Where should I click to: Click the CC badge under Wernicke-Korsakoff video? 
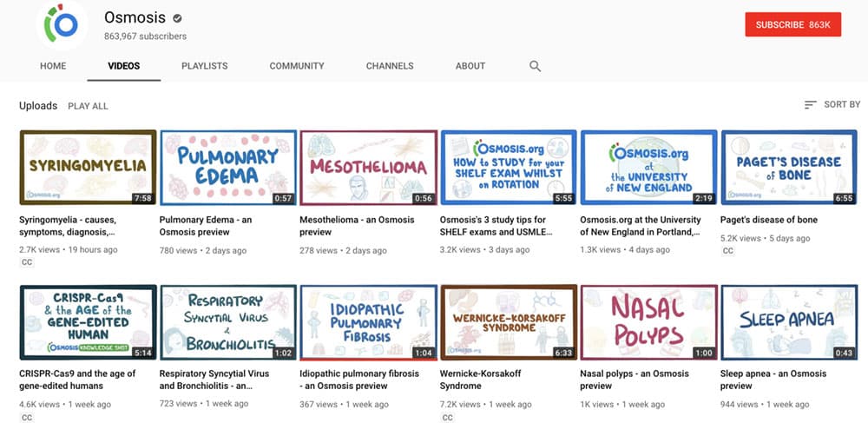[x=447, y=417]
